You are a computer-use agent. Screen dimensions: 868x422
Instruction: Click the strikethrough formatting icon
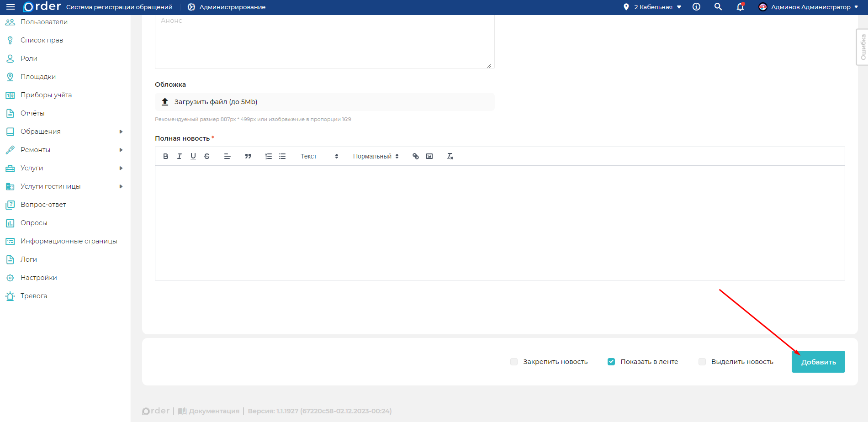click(x=207, y=156)
